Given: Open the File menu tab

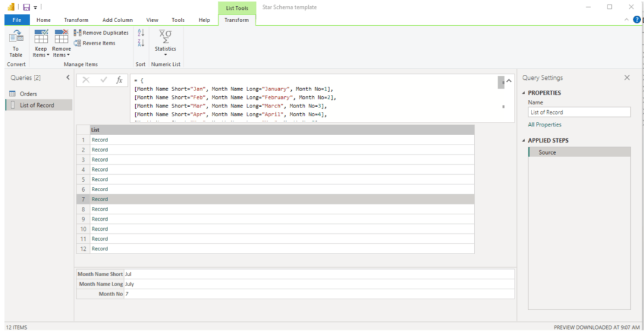Looking at the screenshot, I should pyautogui.click(x=17, y=20).
